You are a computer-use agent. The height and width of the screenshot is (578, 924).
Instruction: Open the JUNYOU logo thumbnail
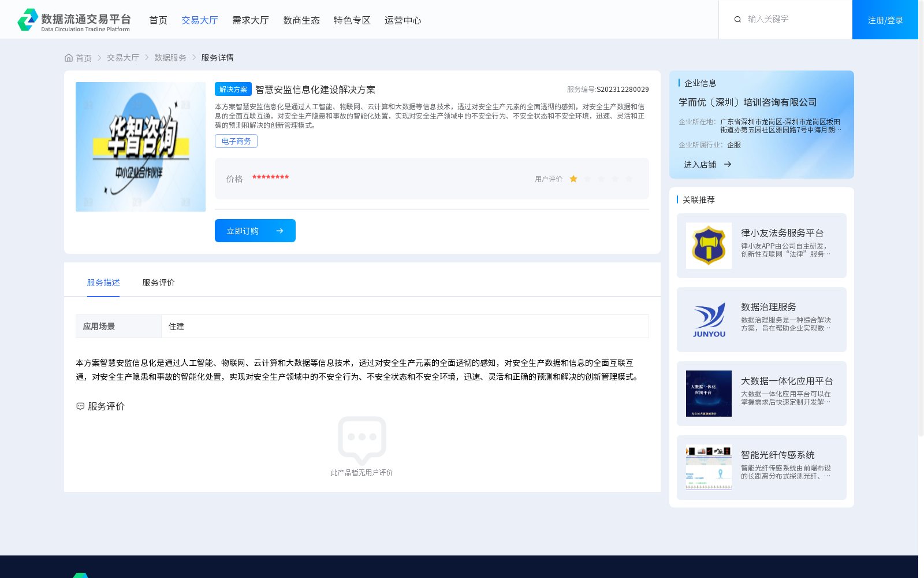coord(709,320)
